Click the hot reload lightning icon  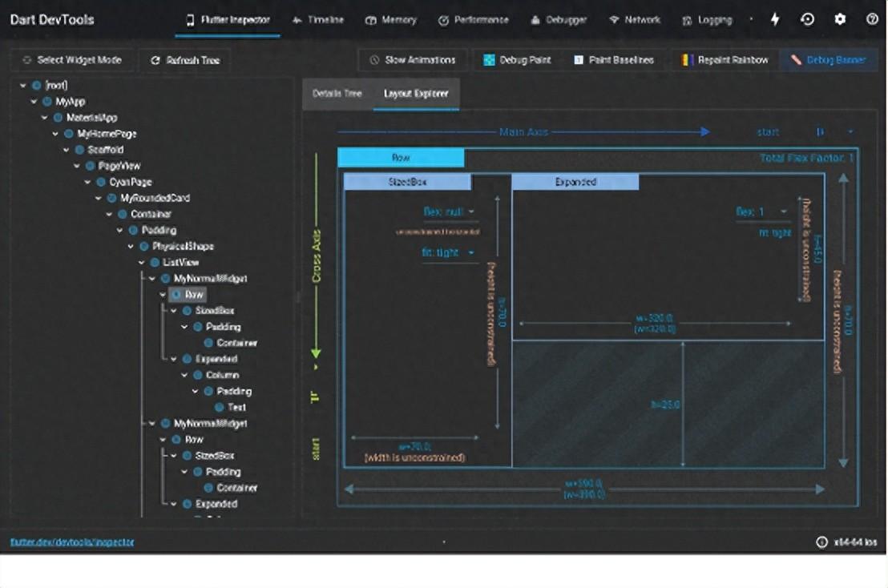(775, 19)
